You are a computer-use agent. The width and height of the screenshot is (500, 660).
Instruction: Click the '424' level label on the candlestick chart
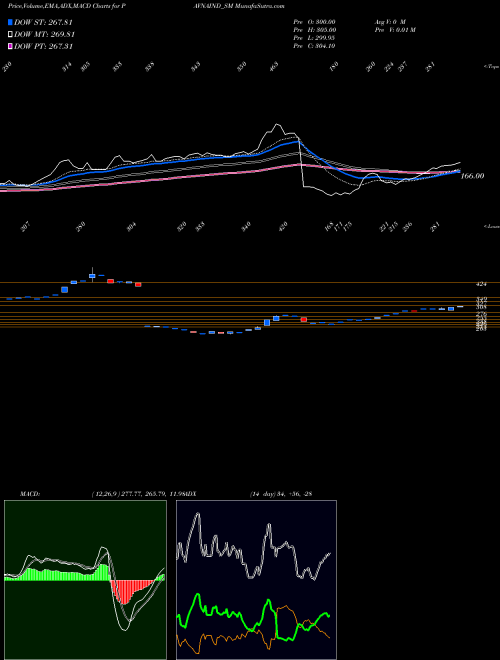481,284
